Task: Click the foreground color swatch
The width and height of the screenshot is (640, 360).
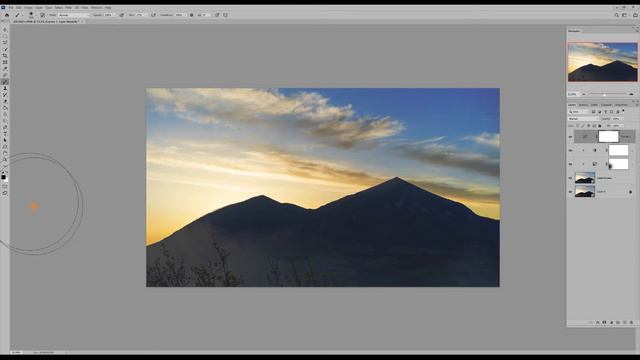Action: click(3, 177)
